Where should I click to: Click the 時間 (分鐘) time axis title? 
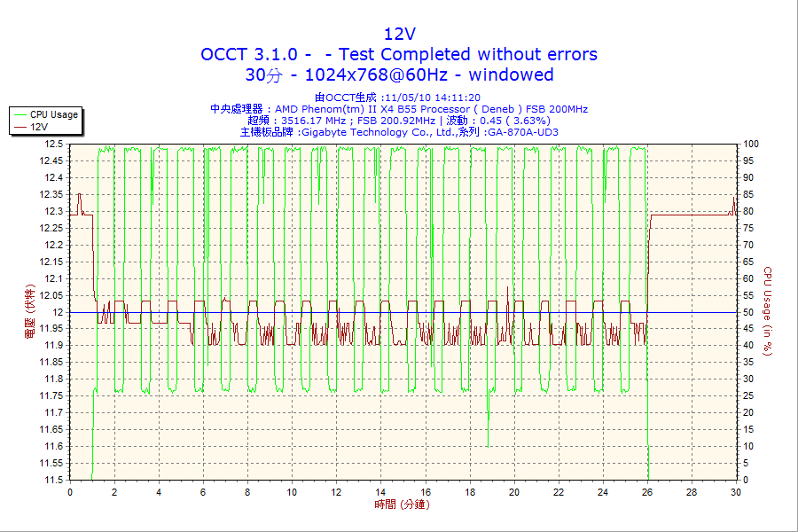(x=402, y=505)
